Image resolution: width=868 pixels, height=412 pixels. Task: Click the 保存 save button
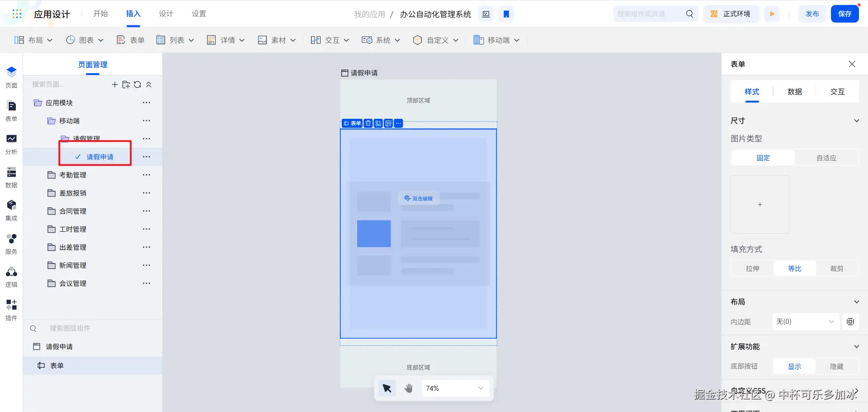click(x=845, y=14)
